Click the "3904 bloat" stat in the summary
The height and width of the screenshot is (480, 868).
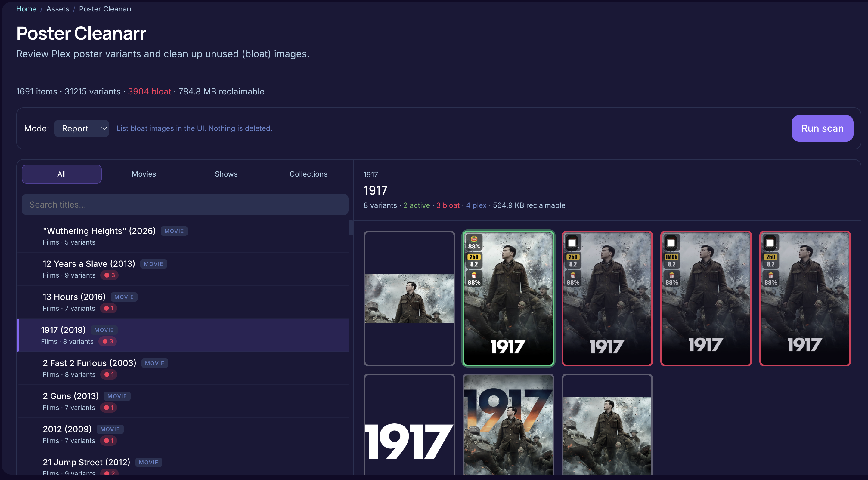[149, 91]
